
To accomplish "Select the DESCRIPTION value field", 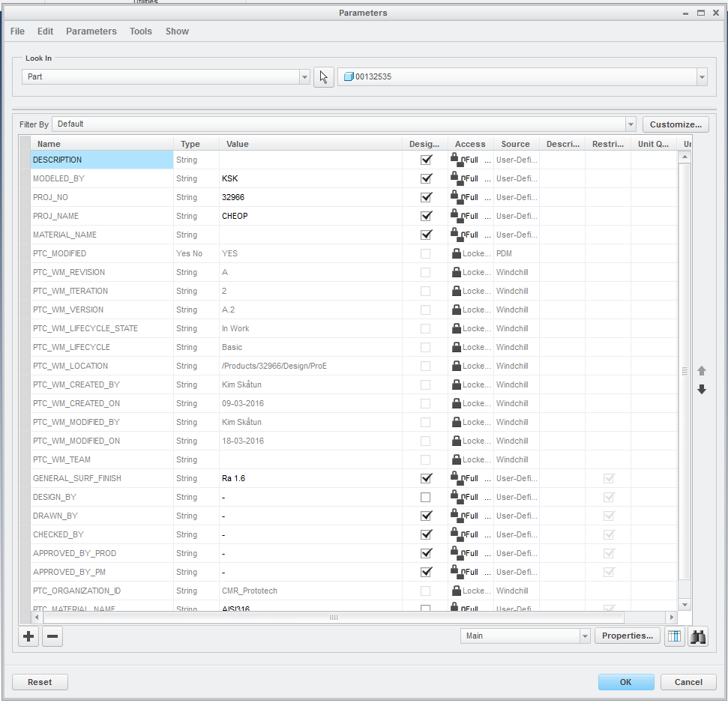I will [x=310, y=160].
